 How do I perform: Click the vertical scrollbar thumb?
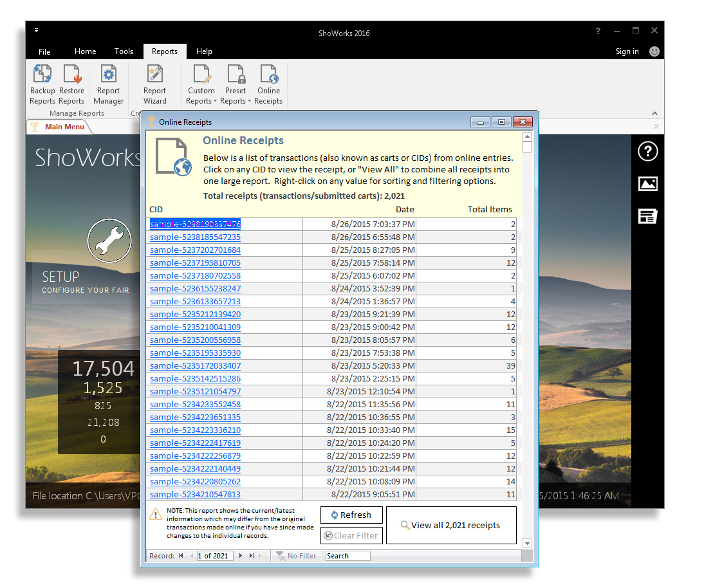528,147
